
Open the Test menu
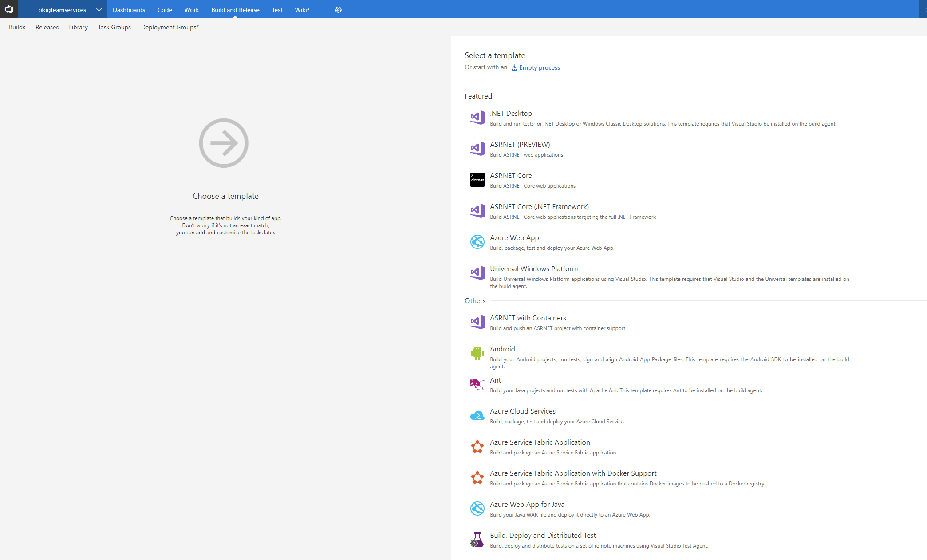(277, 10)
